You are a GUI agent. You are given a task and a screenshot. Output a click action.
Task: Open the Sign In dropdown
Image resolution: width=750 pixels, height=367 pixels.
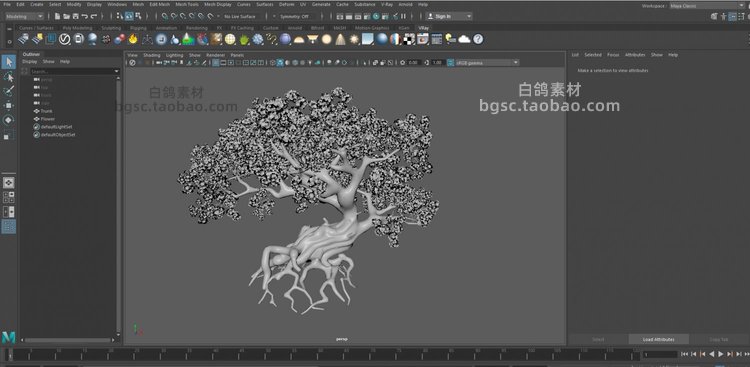449,16
